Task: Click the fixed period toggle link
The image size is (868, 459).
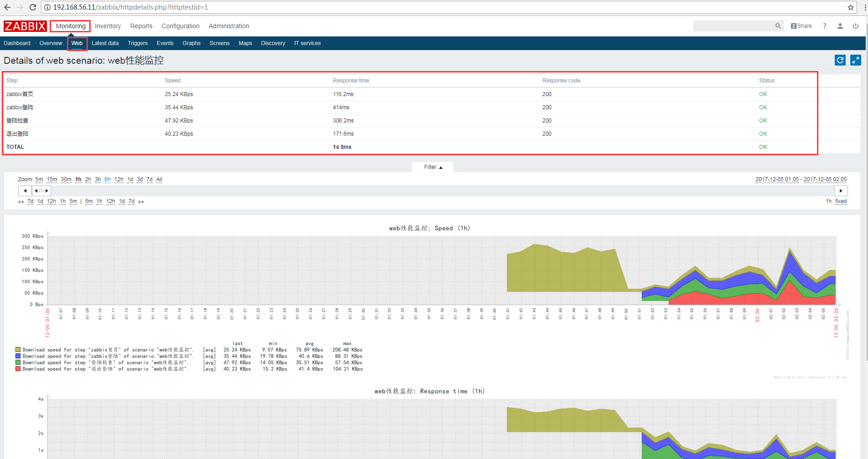Action: (841, 201)
